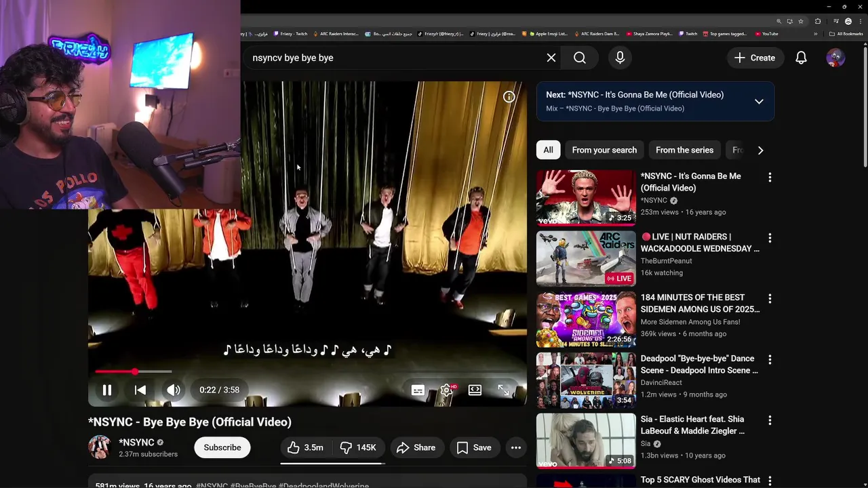Open 'Sia - Elastic Heart' title link
This screenshot has height=488, width=868.
(x=692, y=425)
